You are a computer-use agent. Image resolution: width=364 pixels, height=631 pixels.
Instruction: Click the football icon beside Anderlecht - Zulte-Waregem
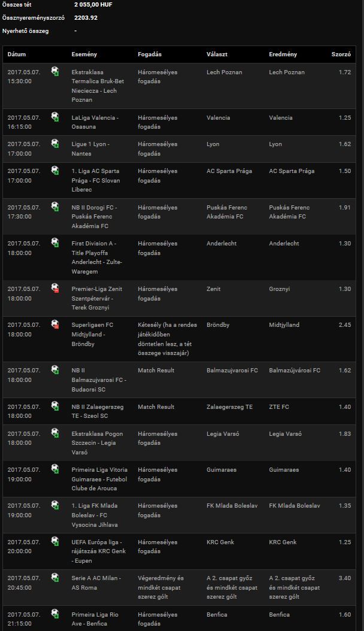55,242
